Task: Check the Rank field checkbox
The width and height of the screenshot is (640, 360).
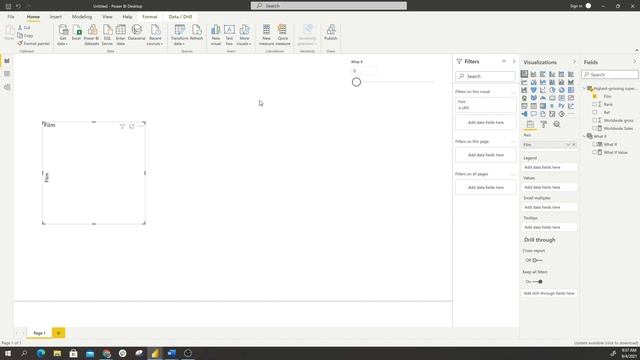Action: pyautogui.click(x=595, y=104)
